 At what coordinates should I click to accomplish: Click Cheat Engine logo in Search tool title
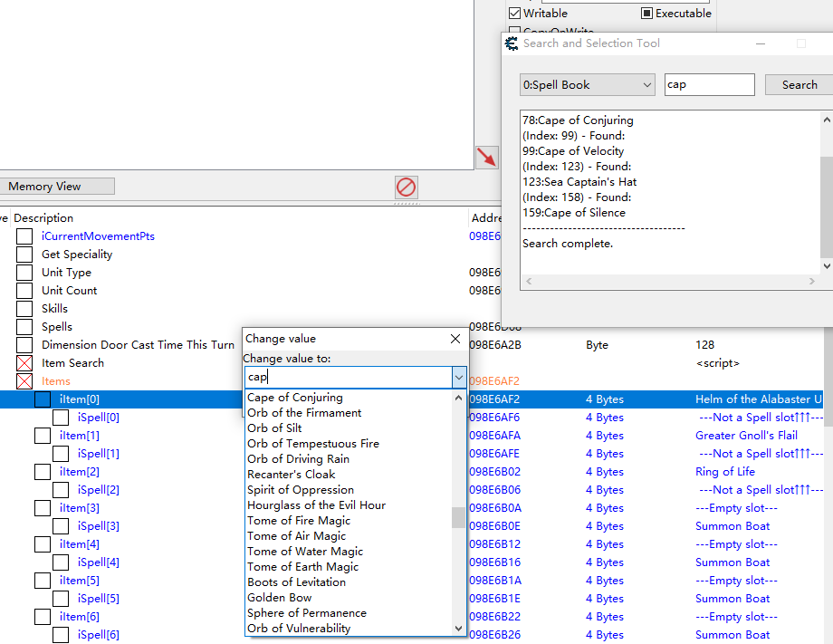[512, 43]
